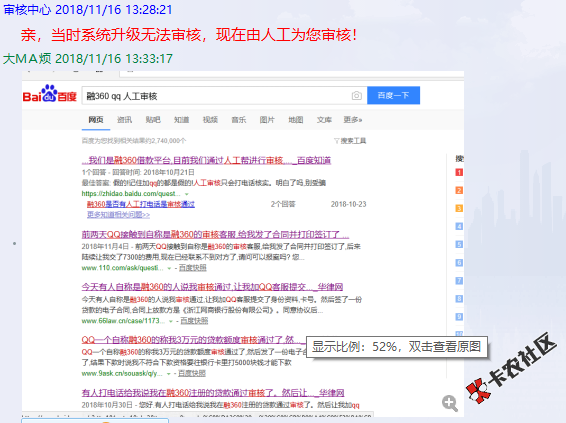The image size is (566, 423).
Task: Open 百度快照 for www.110.com result
Action: 193,268
